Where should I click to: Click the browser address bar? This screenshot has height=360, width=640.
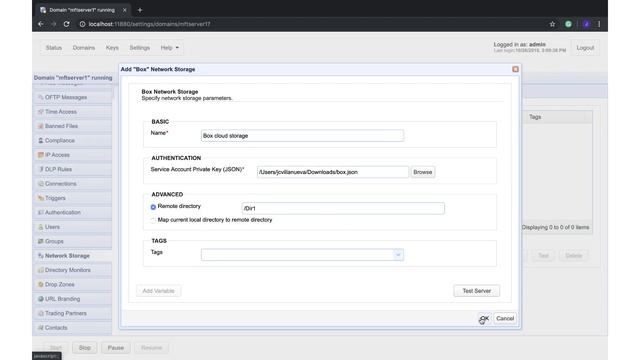tap(310, 24)
